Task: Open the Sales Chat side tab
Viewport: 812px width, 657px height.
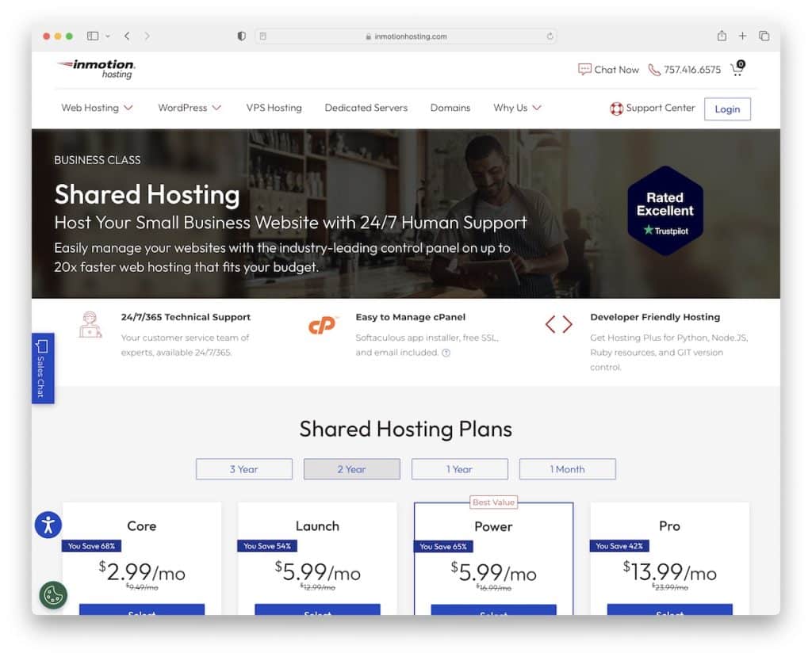Action: point(43,368)
